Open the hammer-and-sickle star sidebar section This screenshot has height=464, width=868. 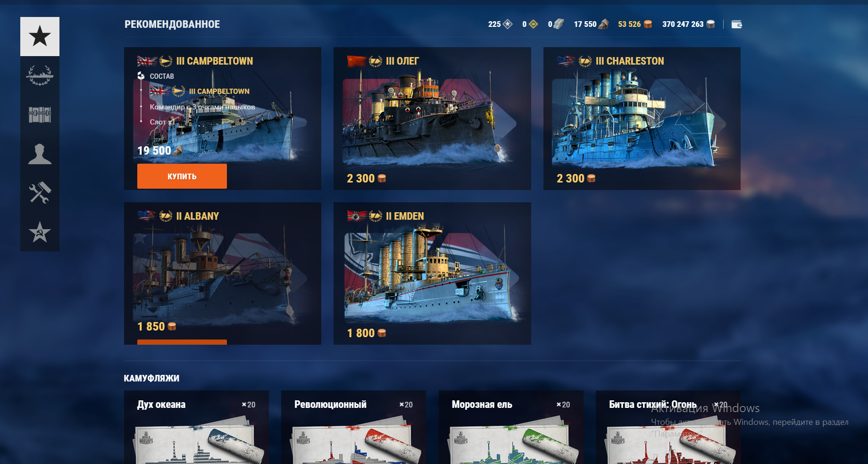point(40,232)
